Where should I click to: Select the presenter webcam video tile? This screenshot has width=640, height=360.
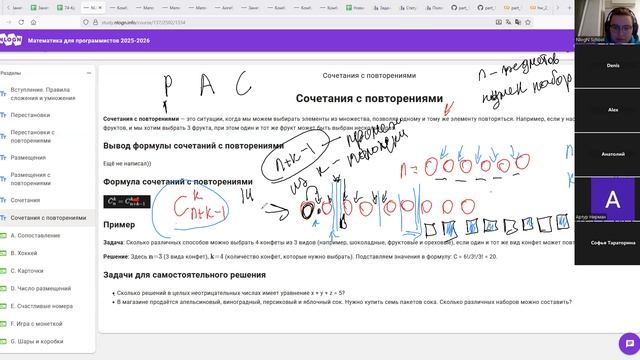(607, 21)
